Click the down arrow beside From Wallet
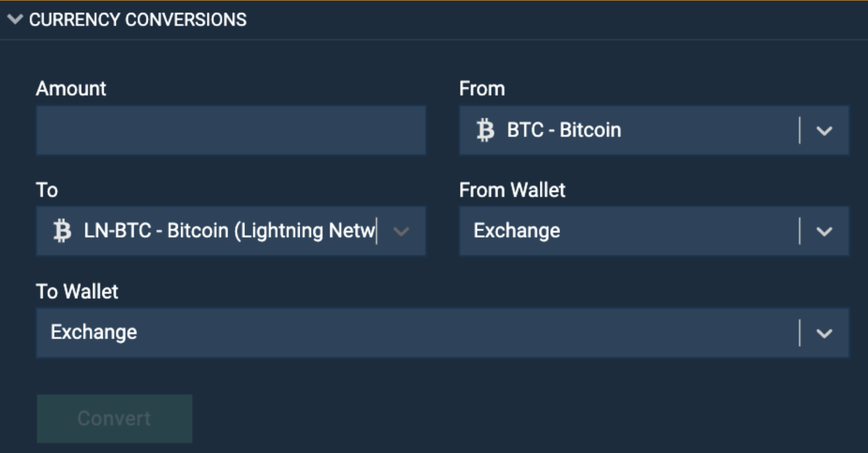Image resolution: width=868 pixels, height=453 pixels. pos(825,231)
